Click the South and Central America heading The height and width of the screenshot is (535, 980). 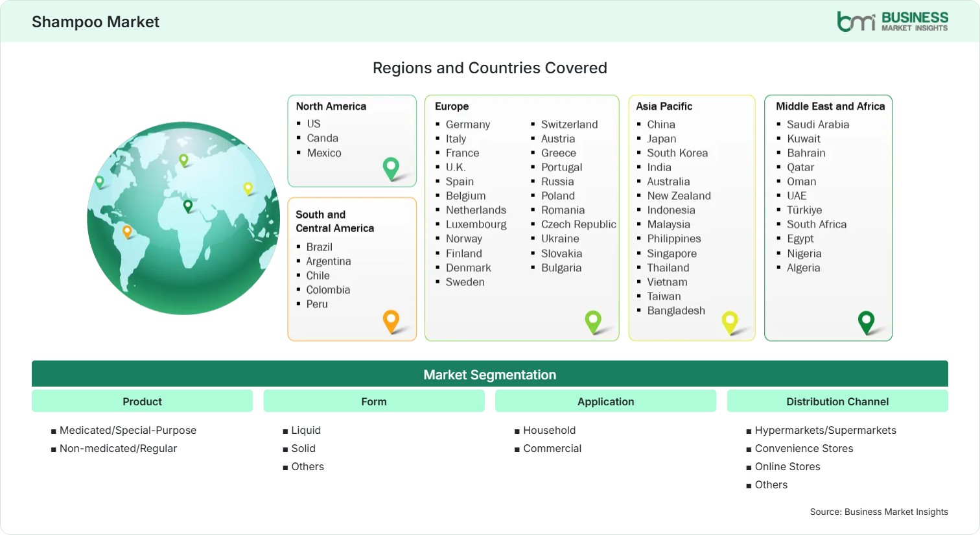pyautogui.click(x=335, y=221)
